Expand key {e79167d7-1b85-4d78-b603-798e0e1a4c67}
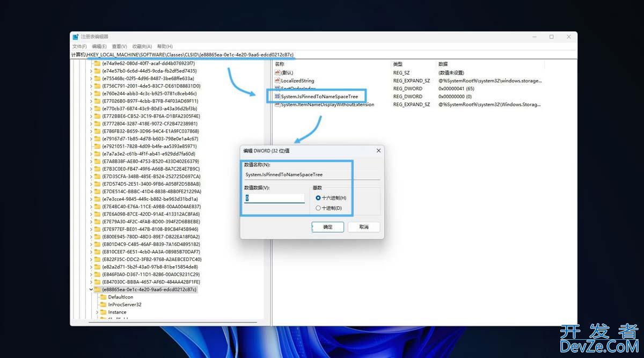Image resolution: width=644 pixels, height=358 pixels. pos(90,138)
